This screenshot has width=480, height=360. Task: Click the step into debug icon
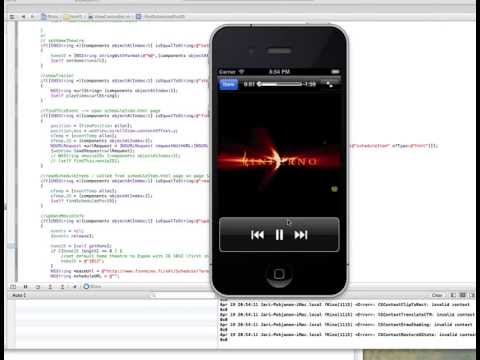50,287
